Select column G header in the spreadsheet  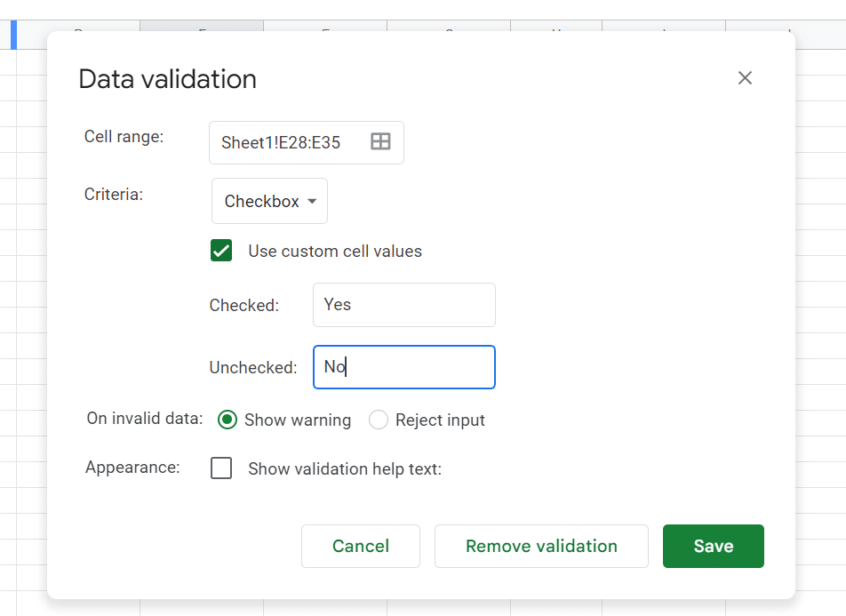(448, 28)
